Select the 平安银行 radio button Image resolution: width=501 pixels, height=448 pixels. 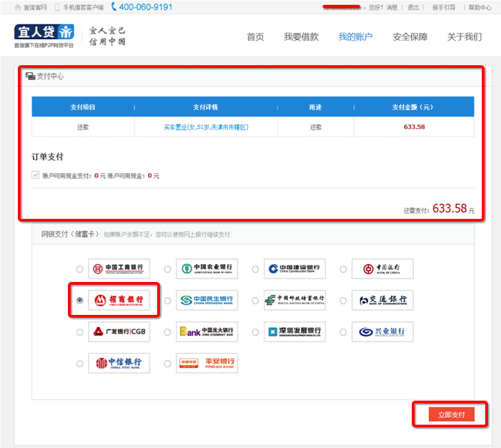(167, 364)
